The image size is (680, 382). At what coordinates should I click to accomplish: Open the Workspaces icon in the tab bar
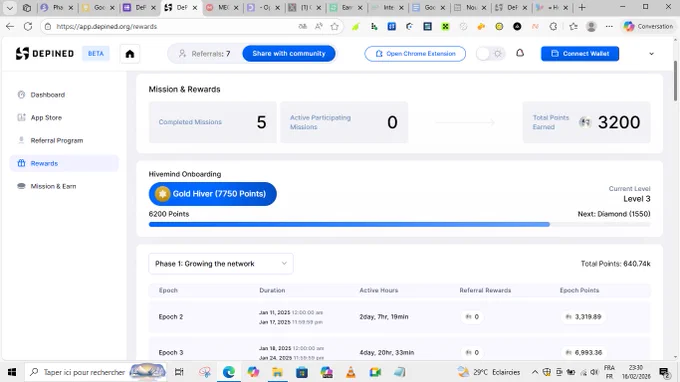click(x=27, y=7)
